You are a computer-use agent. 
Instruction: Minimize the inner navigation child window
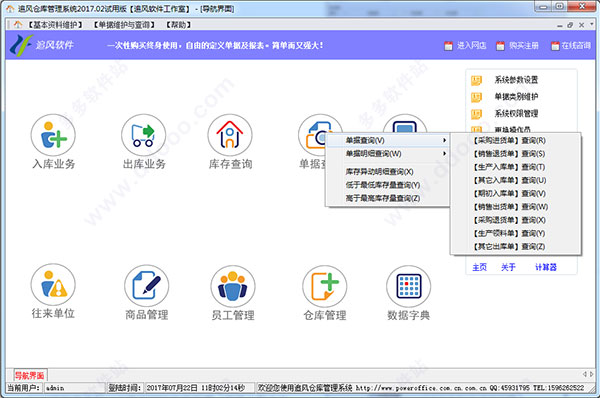pos(560,25)
